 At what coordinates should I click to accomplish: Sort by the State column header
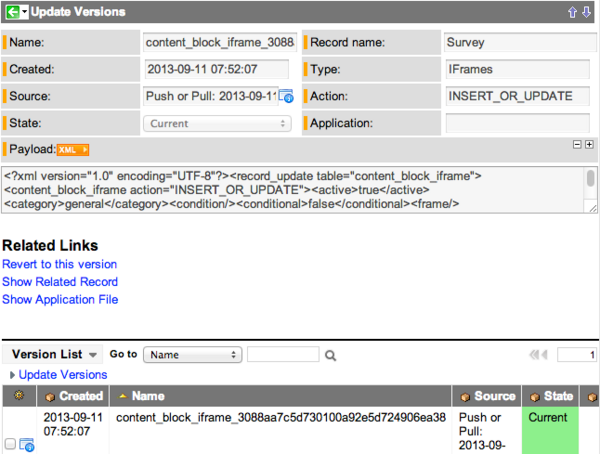click(558, 396)
